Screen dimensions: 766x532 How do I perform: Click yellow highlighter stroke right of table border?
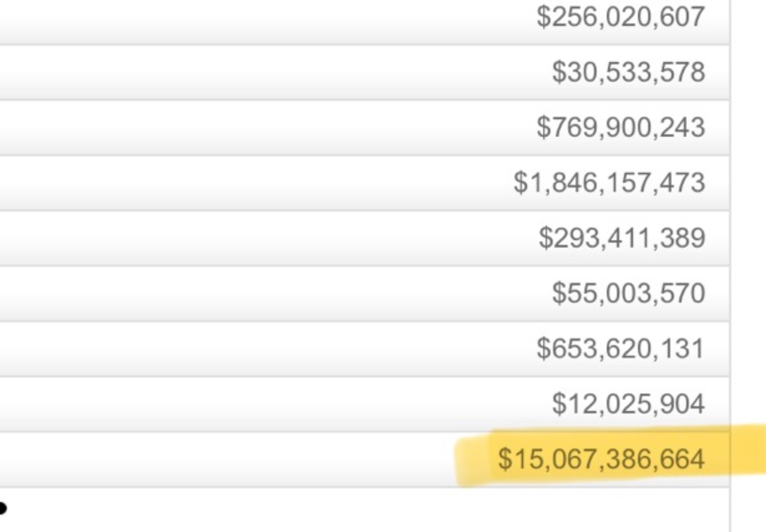pyautogui.click(x=749, y=450)
